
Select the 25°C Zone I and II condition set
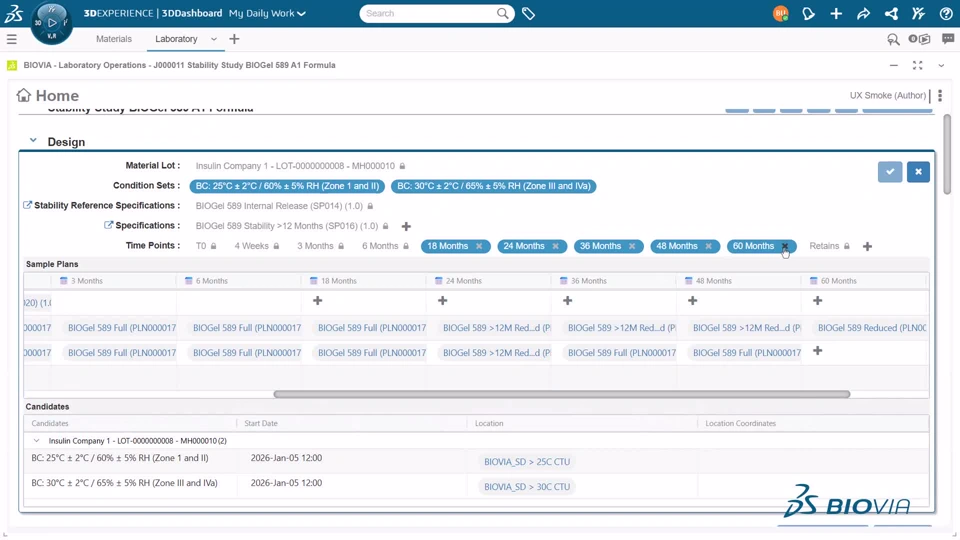click(x=287, y=186)
